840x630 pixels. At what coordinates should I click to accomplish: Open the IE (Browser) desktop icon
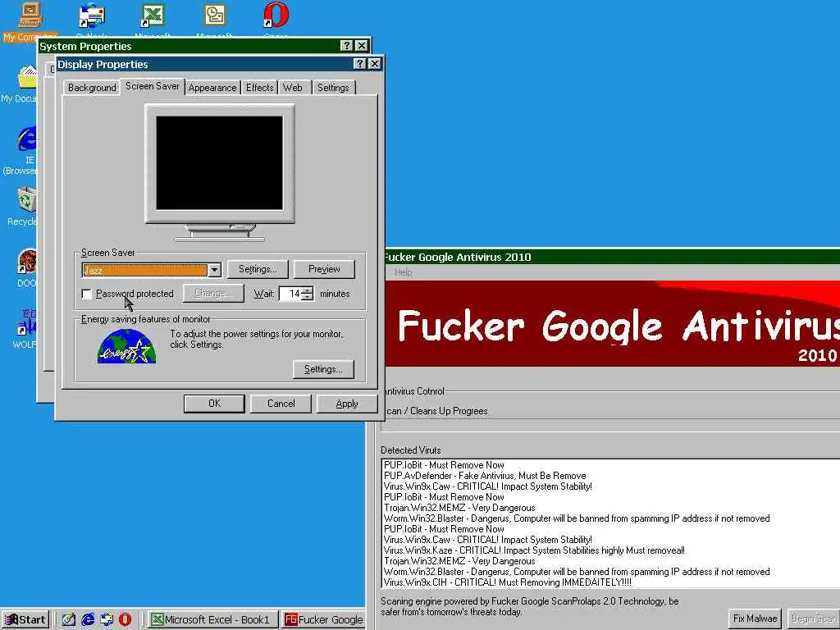(x=27, y=138)
